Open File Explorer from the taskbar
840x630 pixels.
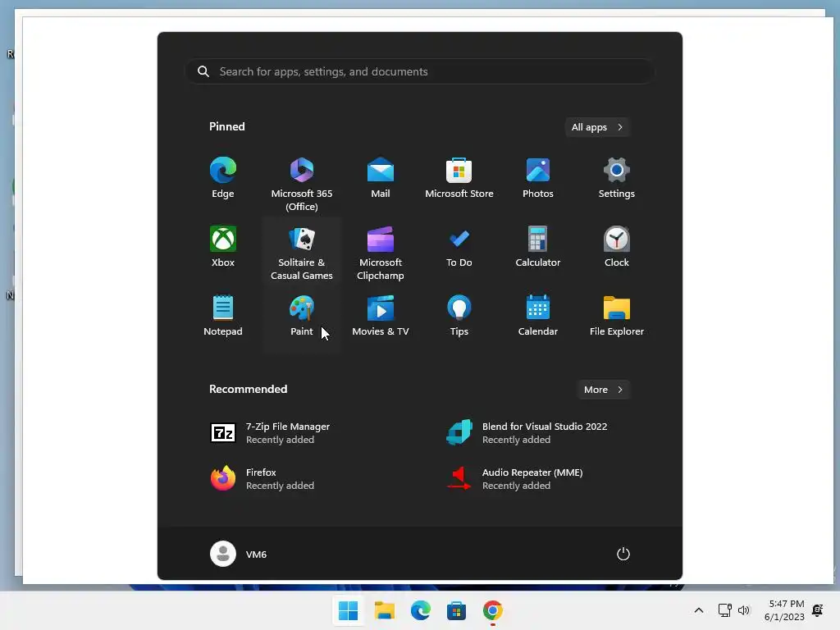tap(384, 610)
